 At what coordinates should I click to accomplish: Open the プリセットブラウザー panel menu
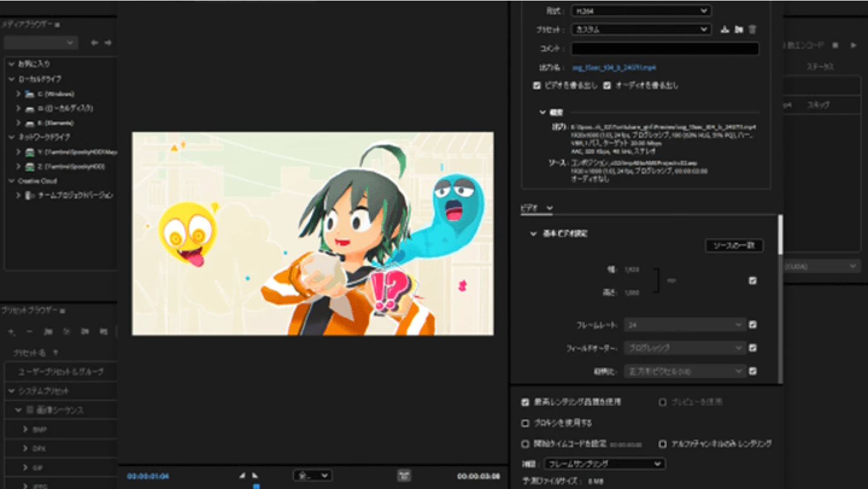click(62, 311)
